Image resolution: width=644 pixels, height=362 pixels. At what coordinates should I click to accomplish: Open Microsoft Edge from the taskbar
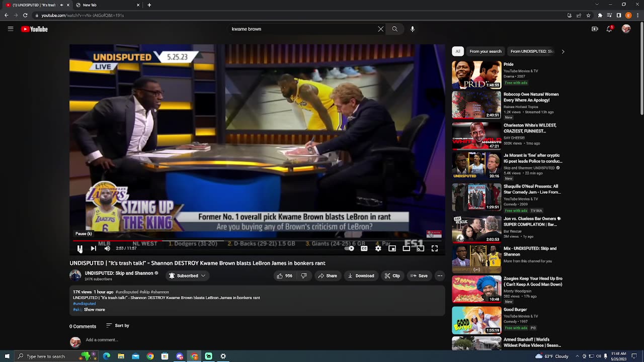click(107, 356)
